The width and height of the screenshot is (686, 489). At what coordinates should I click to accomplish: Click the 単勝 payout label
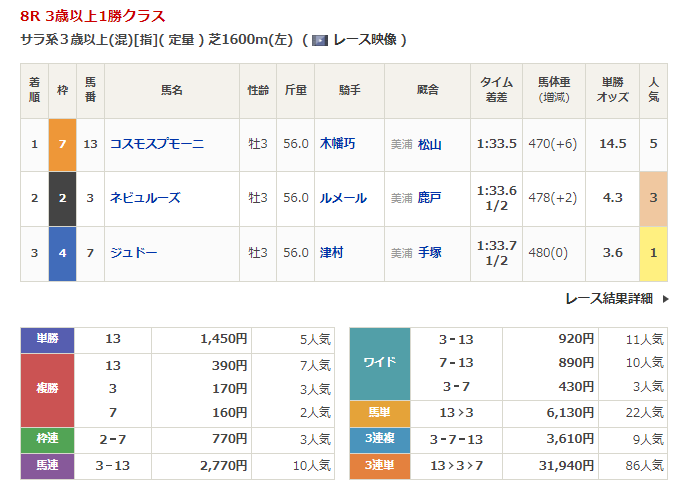48,339
